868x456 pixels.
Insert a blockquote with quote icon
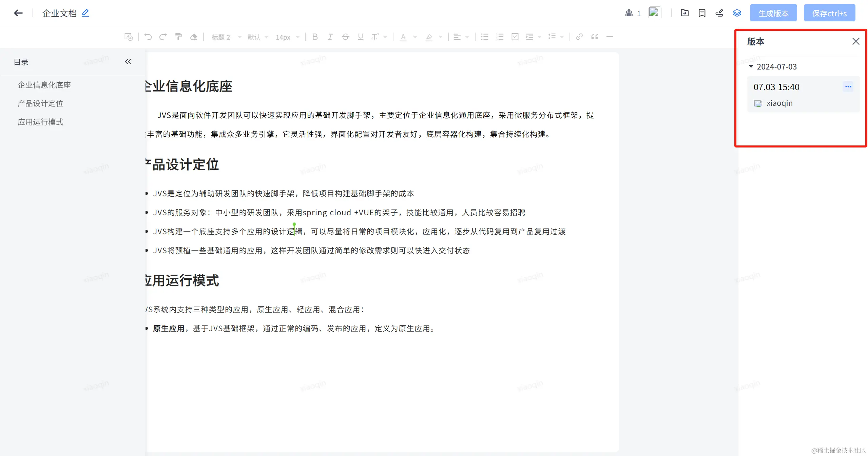point(595,37)
